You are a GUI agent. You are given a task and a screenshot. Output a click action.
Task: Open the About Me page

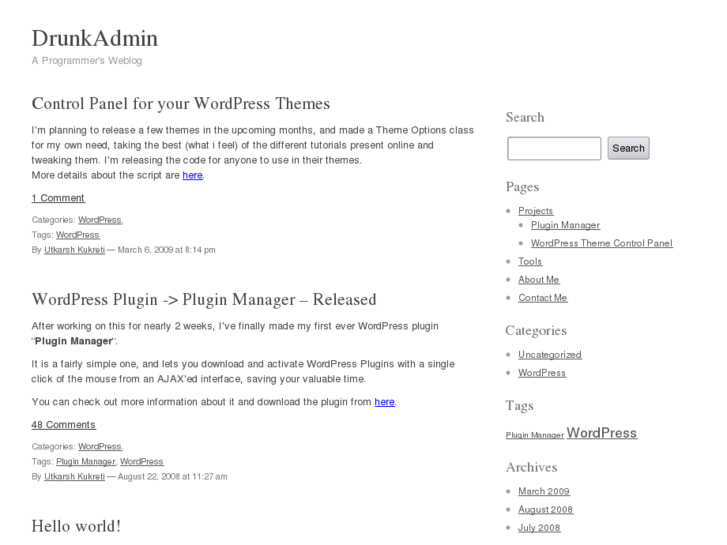(539, 280)
